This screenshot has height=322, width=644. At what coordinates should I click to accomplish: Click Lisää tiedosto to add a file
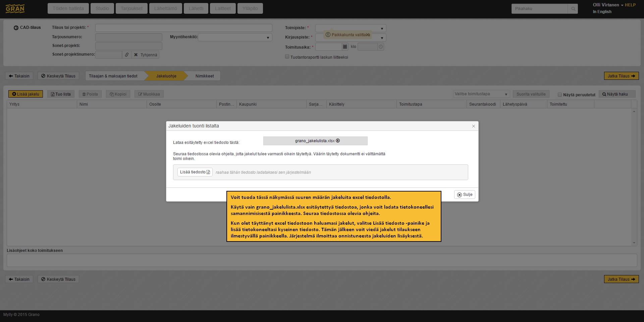click(x=195, y=172)
